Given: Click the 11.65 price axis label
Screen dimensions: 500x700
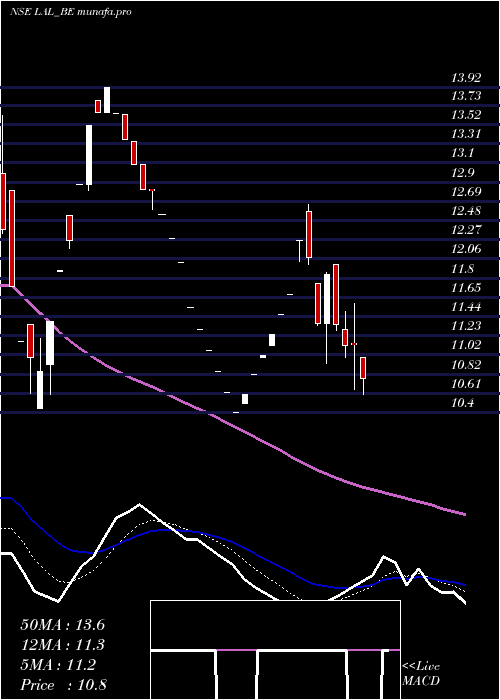Looking at the screenshot, I should (x=466, y=288).
